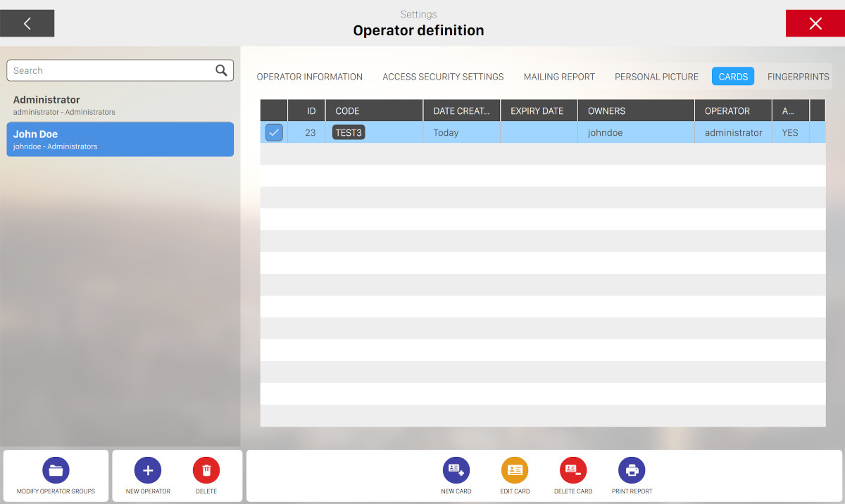Sort cards by Expiry Date column
The width and height of the screenshot is (845, 504).
point(538,111)
